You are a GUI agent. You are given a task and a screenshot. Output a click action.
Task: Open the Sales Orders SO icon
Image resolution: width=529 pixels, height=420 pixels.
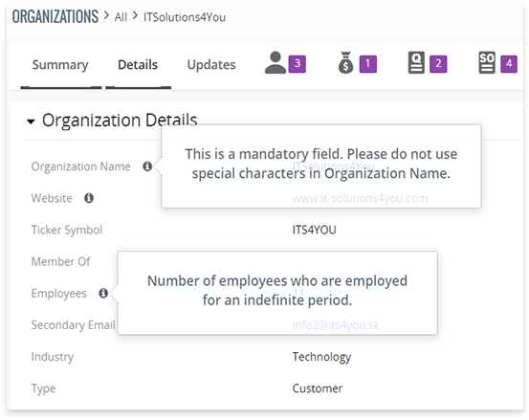point(487,63)
